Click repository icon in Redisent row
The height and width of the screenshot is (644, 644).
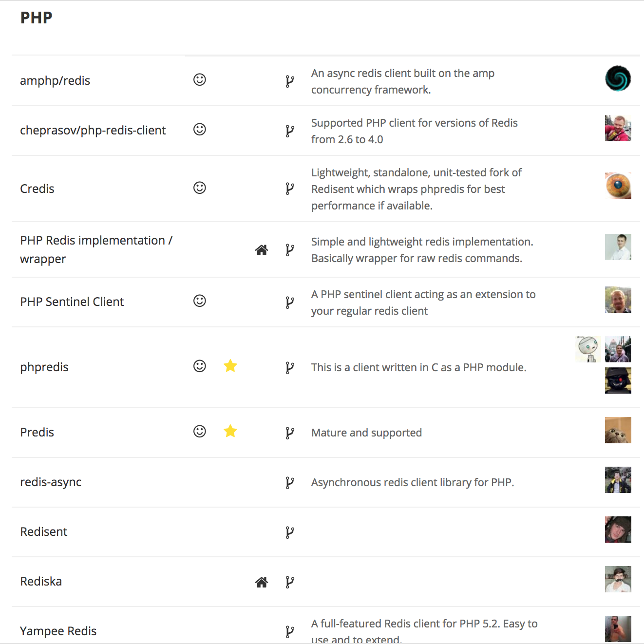[x=290, y=532]
